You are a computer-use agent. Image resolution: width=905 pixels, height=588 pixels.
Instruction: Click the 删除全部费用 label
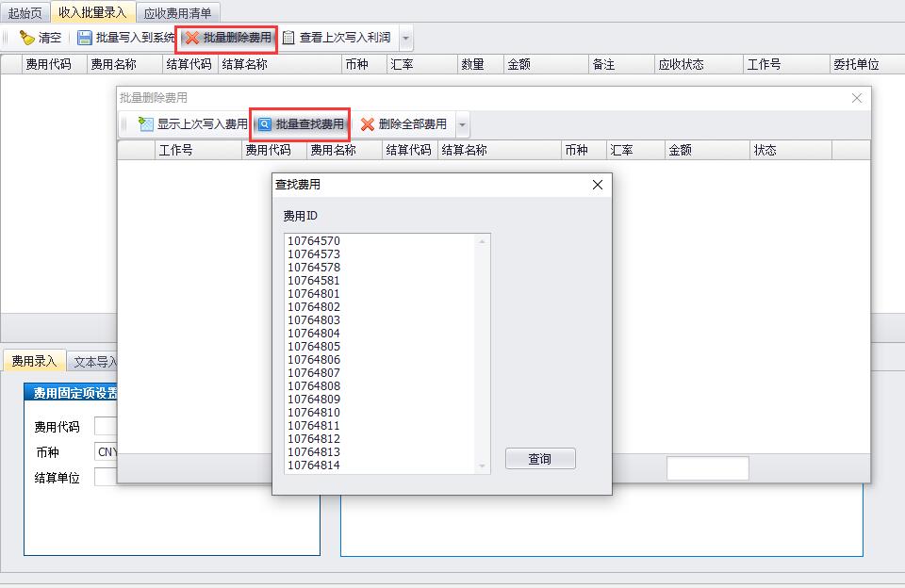click(x=413, y=124)
